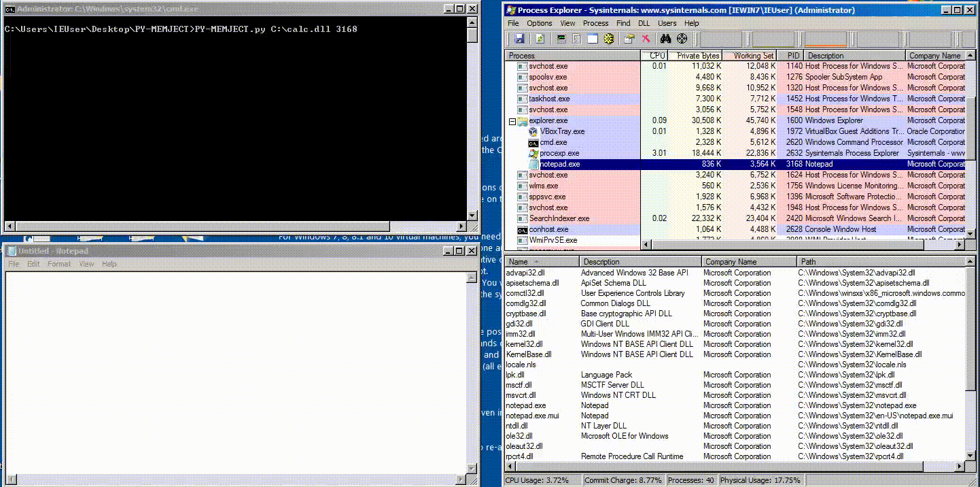Screen dimensions: 980x487
Task: Click the spoolsv.exe process row icon
Action: (x=523, y=77)
